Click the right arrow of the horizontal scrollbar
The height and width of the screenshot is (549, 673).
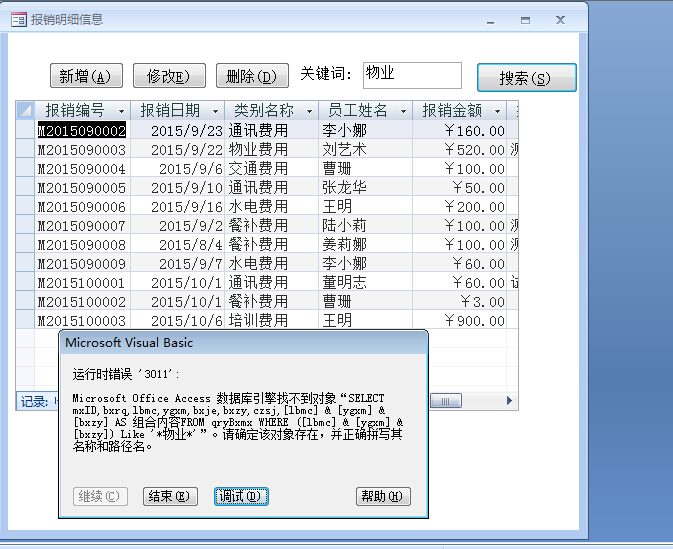pos(511,401)
